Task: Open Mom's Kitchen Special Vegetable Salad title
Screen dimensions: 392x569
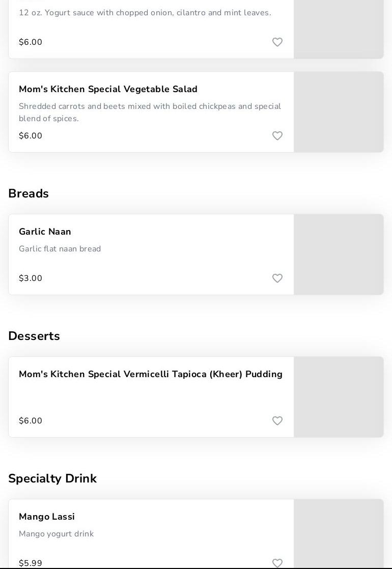Action: (x=108, y=89)
